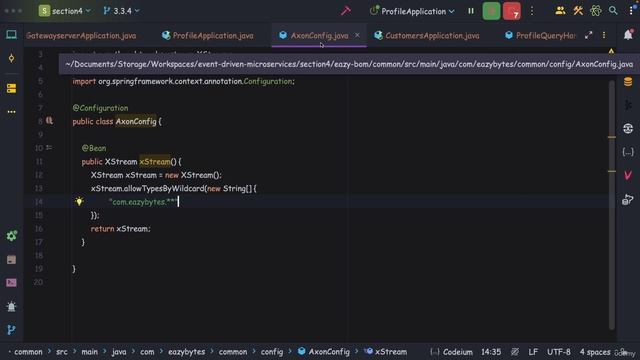This screenshot has height=360, width=640.
Task: Click 'eazybytes' breadcrumb
Action: pos(187,352)
